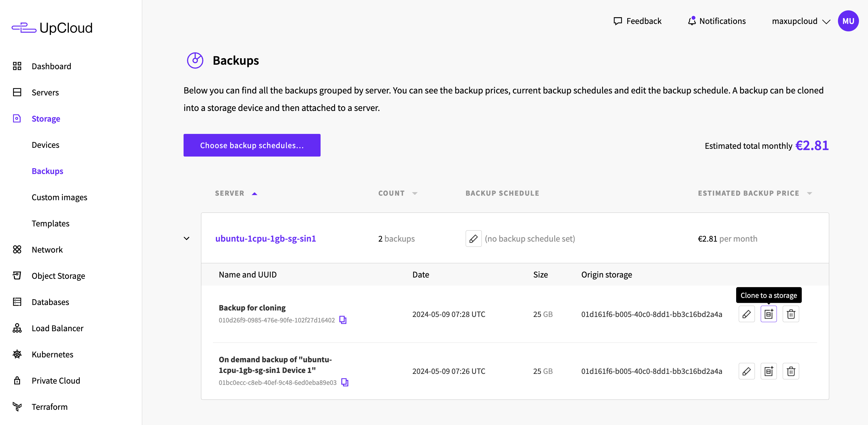Clone the On demand backup to storage
The width and height of the screenshot is (868, 425).
(768, 371)
